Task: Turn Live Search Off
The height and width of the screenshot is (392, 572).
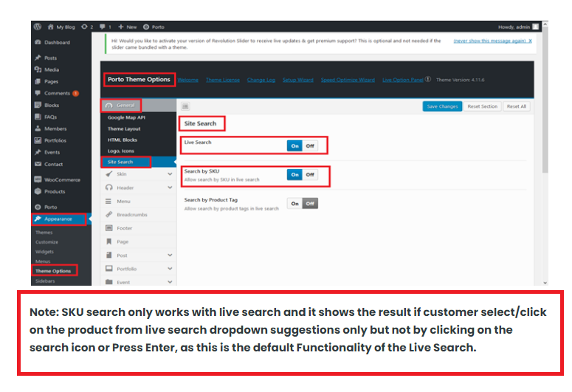Action: (310, 146)
